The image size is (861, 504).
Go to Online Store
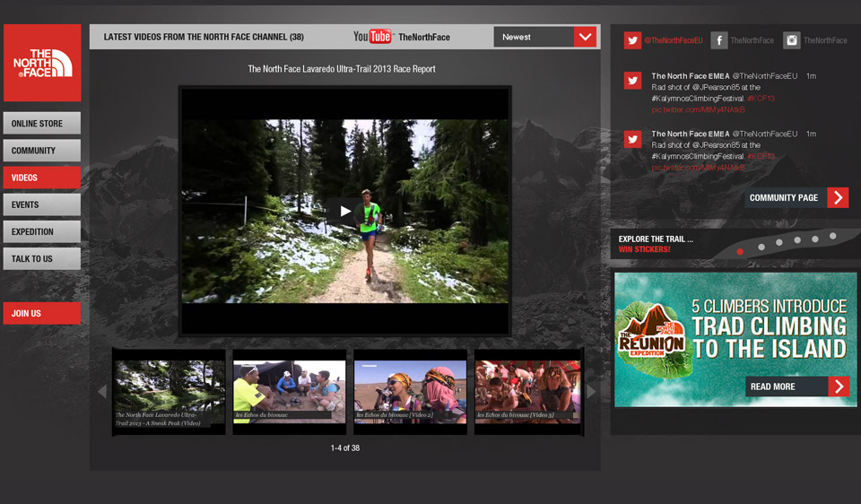[42, 124]
